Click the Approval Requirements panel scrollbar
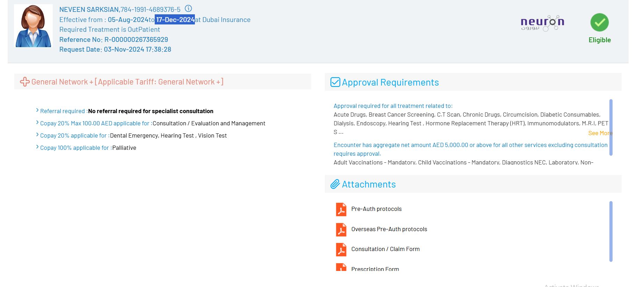 coord(611,127)
